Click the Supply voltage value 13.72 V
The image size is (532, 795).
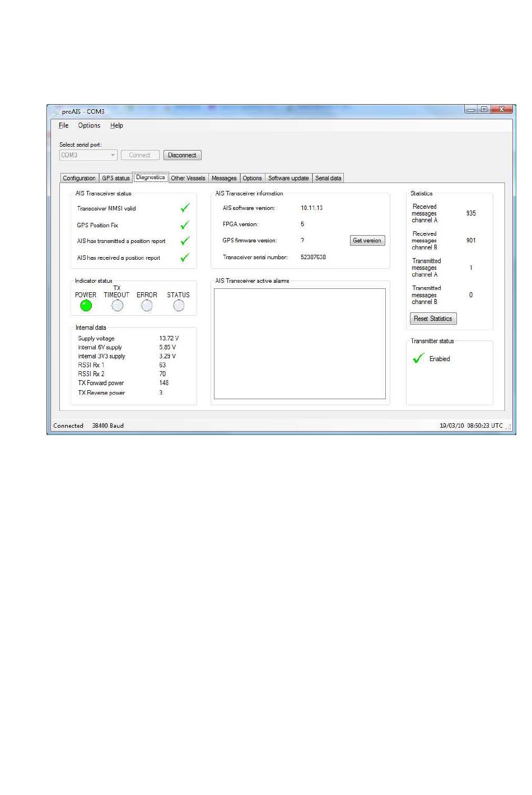pos(169,338)
